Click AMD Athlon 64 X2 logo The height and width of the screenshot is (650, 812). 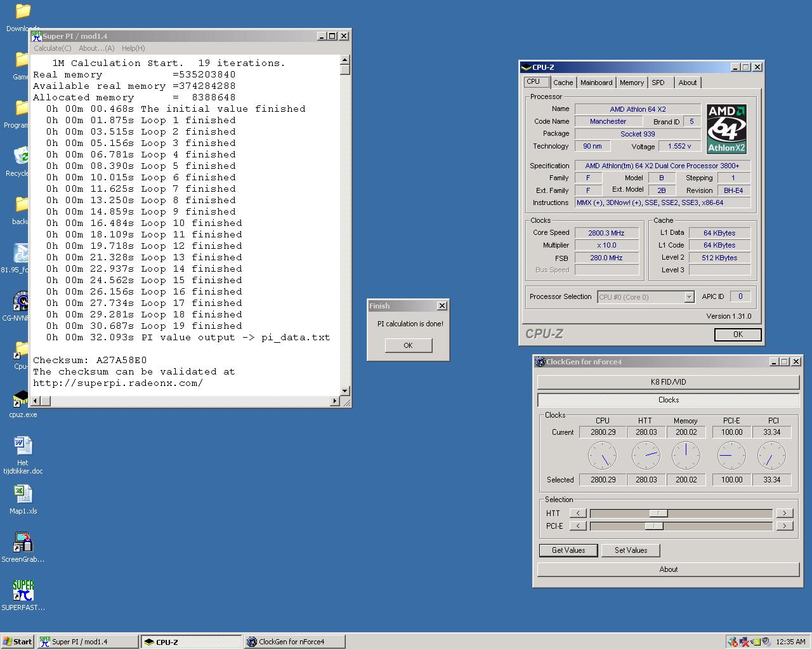(726, 129)
